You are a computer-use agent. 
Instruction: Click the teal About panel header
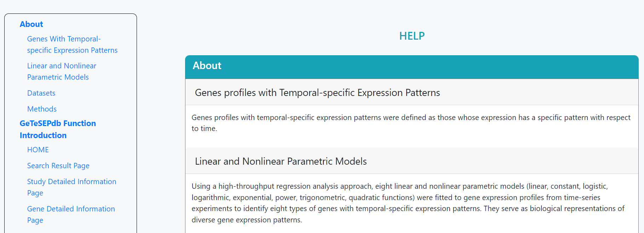pos(412,66)
